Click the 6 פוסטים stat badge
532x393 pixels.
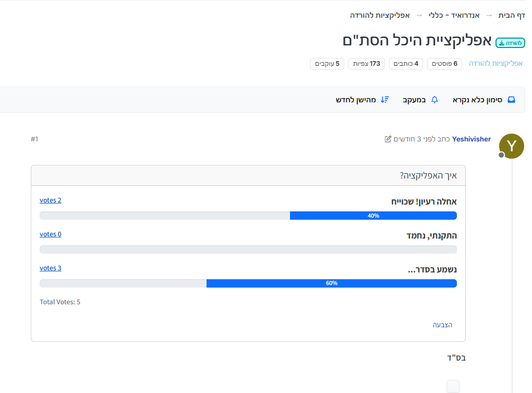pos(444,64)
